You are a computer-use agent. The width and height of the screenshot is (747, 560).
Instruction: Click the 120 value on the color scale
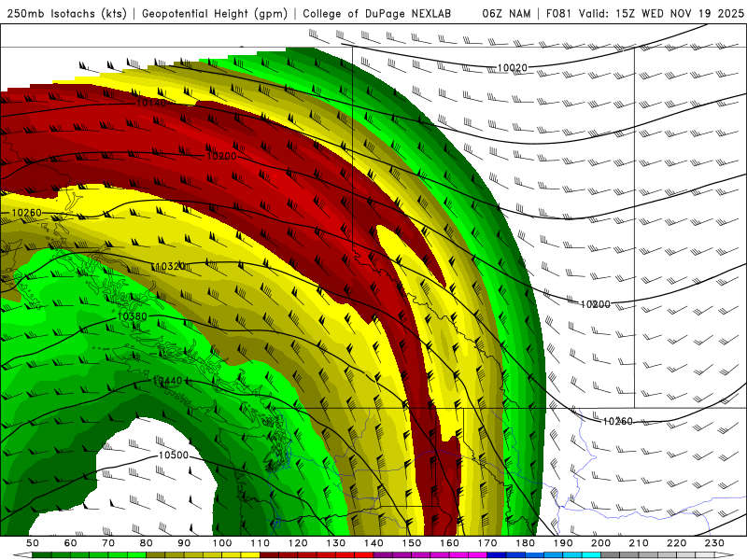[298, 543]
